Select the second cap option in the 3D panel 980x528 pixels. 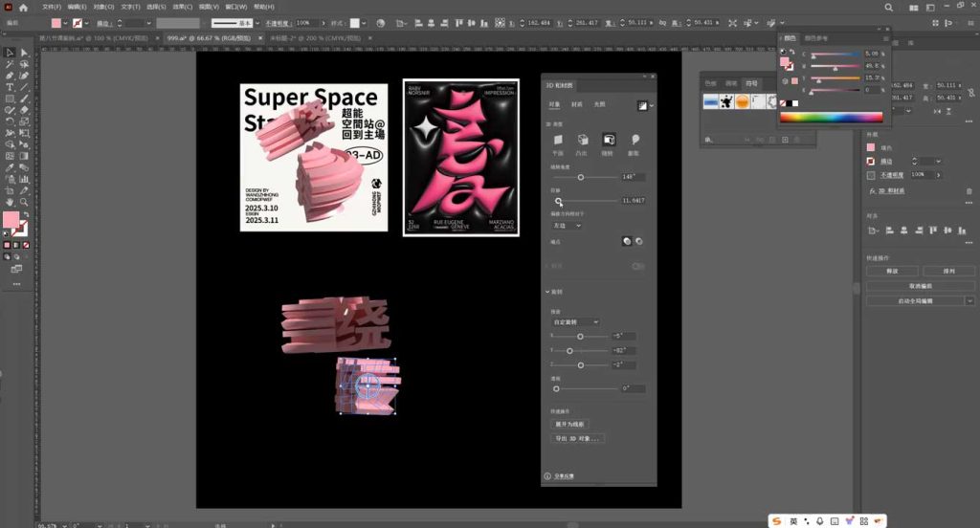click(638, 241)
